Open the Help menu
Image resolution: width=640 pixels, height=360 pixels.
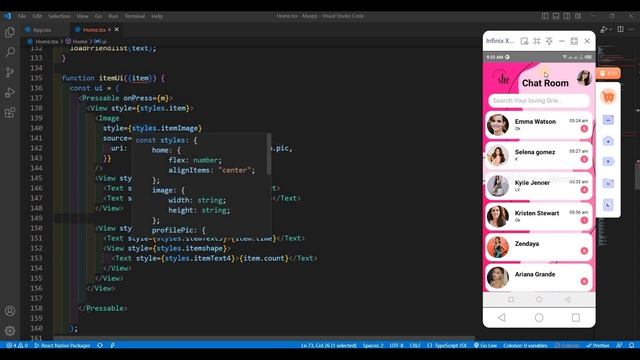click(x=157, y=16)
